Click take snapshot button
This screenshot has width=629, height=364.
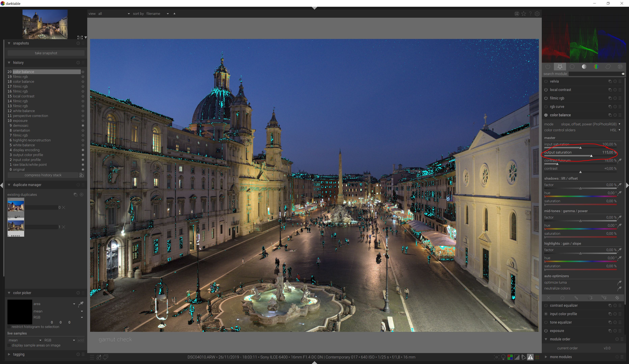click(x=46, y=53)
